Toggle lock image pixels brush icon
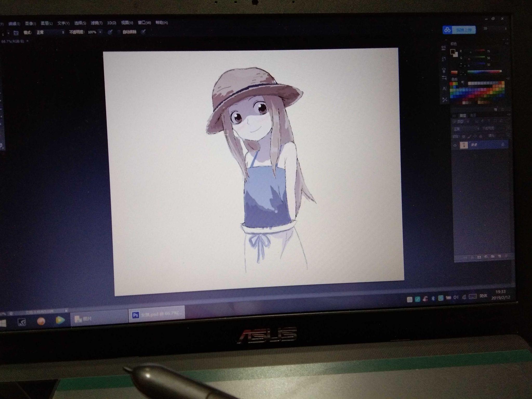 point(469,136)
